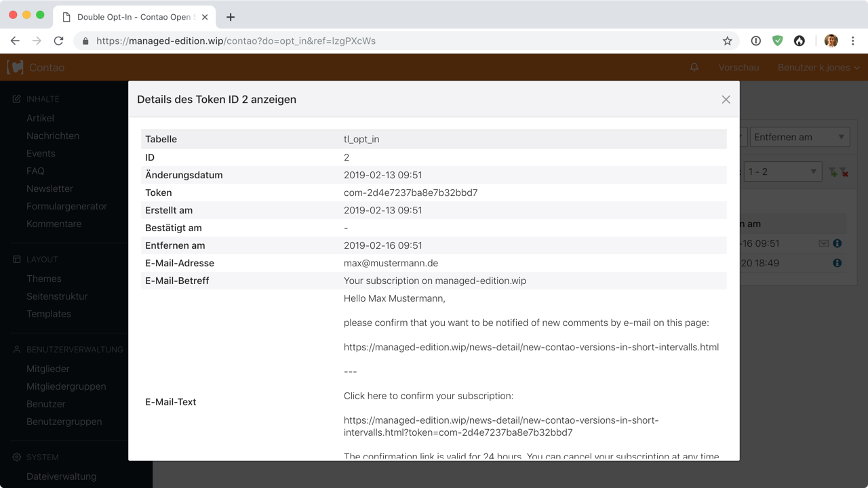Open the 1 - 2 pagination dropdown
The image size is (868, 488).
(x=782, y=172)
